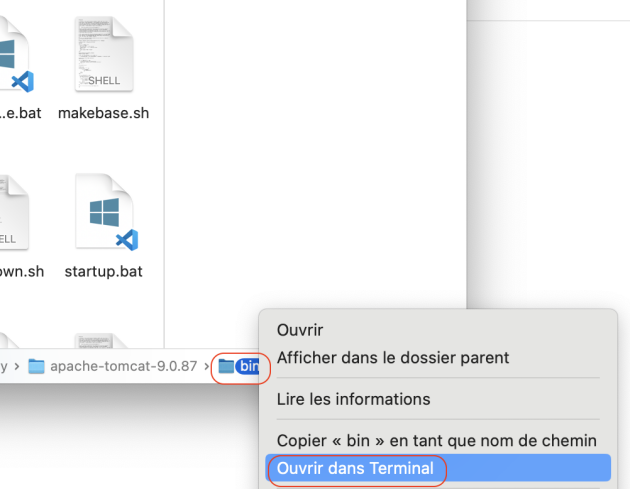Click the makebase.sh filename label

[103, 113]
